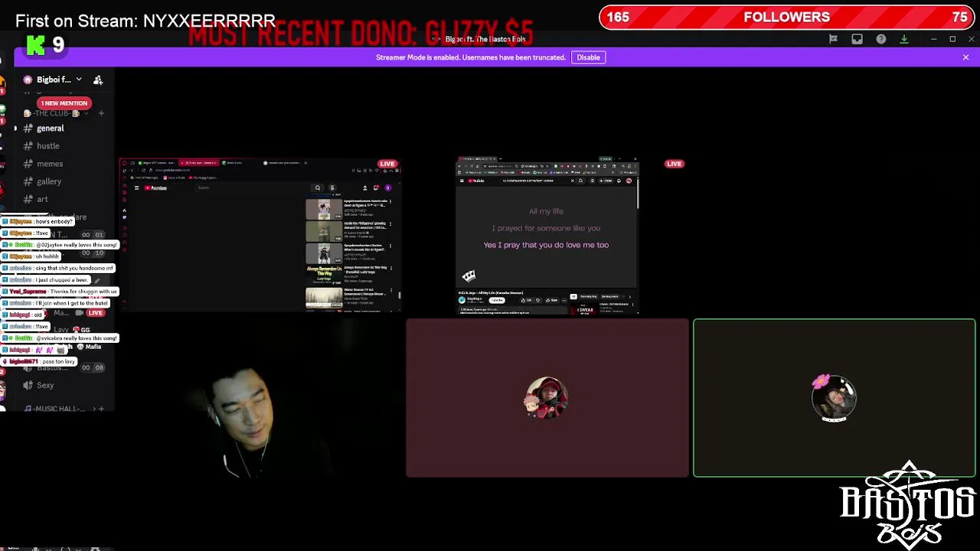
Task: Add channel to THE CLUB category
Action: (101, 113)
